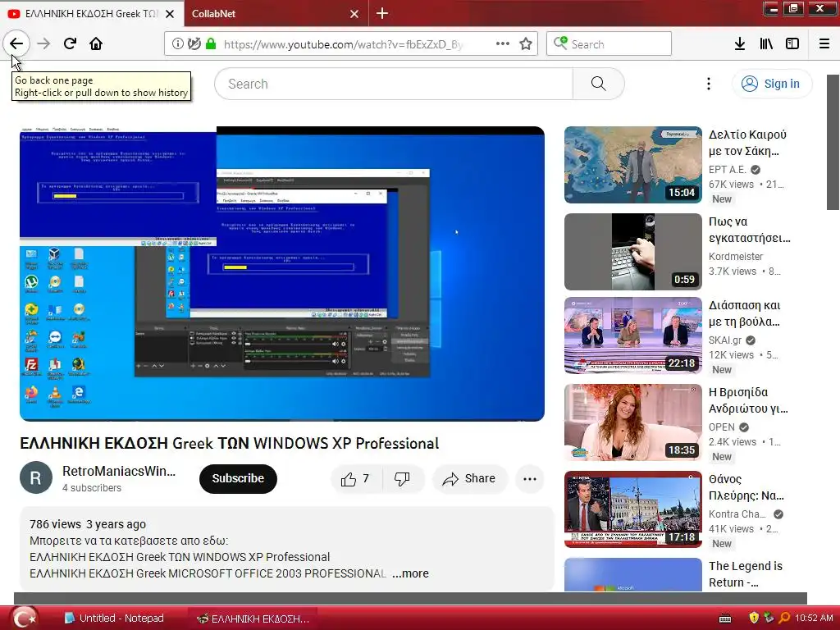Open 'Διάσπαση και με τη βούλα' title
This screenshot has height=630, width=840.
pos(745,313)
